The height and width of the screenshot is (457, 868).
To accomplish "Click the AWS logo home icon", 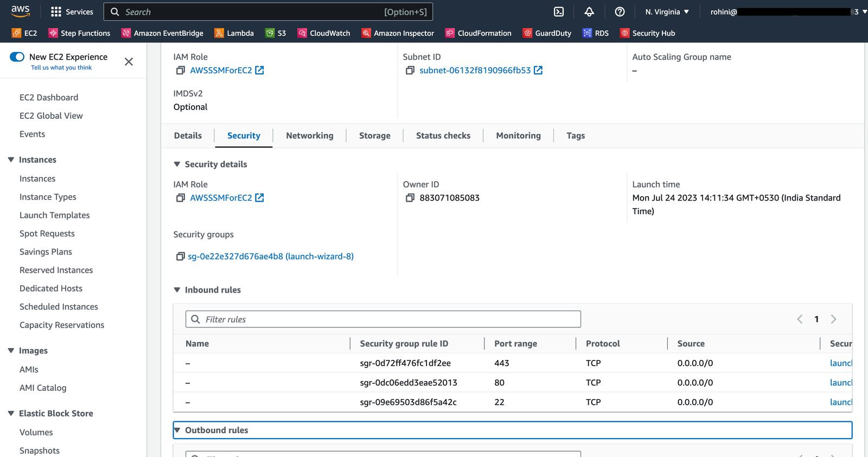I will pos(21,11).
